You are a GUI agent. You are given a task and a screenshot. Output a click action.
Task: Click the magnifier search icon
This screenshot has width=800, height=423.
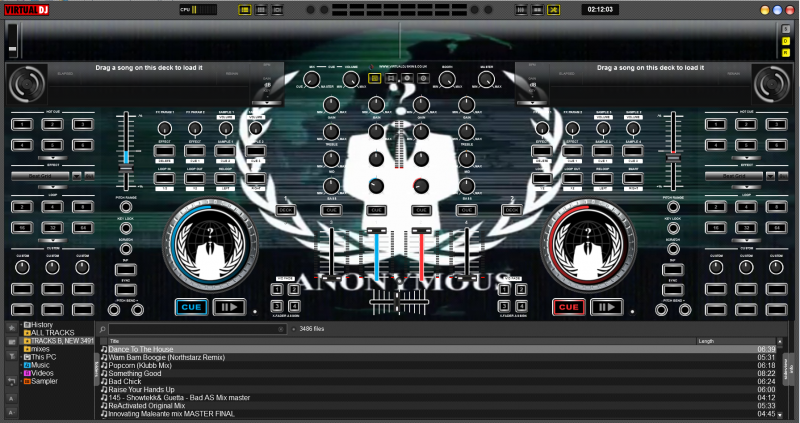click(103, 329)
